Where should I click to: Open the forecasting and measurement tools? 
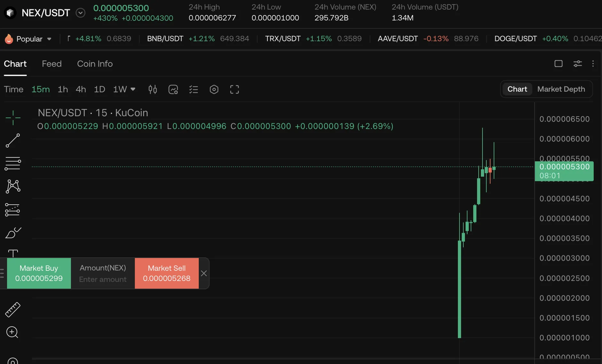pos(12,210)
